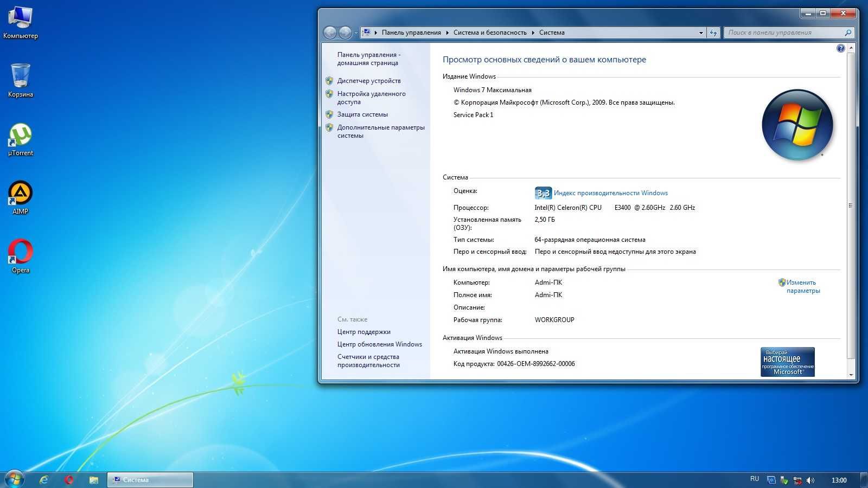868x488 pixels.
Task: Open Настройка удаленного доступа link
Action: click(x=371, y=98)
